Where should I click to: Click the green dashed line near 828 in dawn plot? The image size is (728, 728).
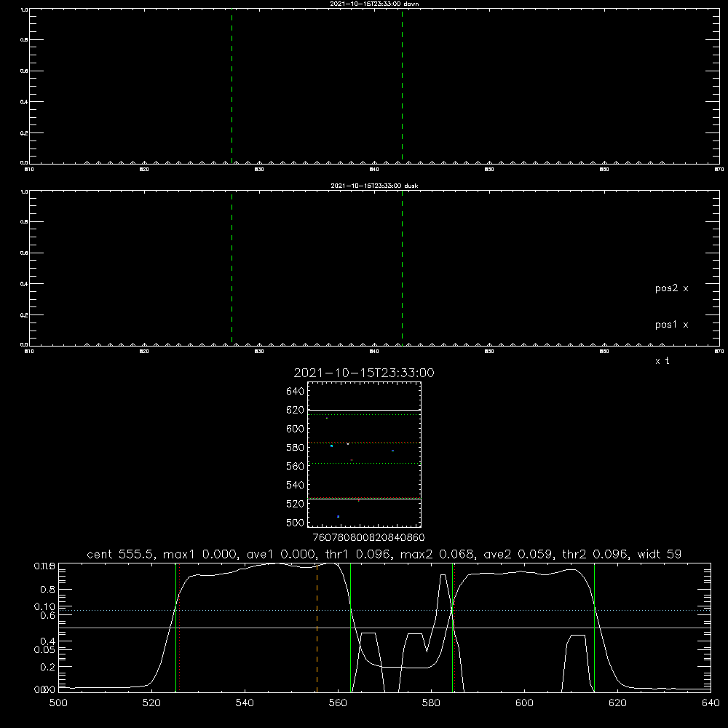[232, 86]
